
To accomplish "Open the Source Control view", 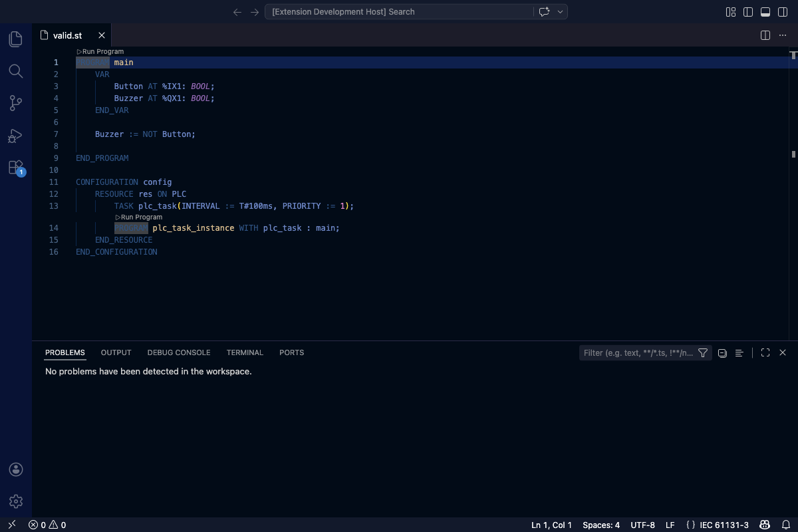I will tap(16, 103).
